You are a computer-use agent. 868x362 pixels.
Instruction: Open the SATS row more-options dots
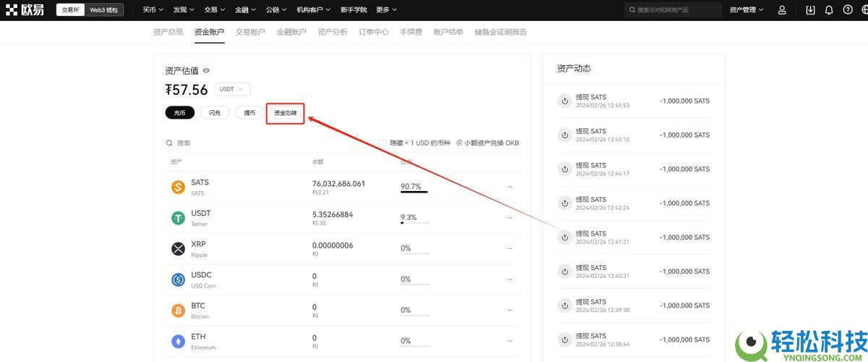(x=509, y=187)
